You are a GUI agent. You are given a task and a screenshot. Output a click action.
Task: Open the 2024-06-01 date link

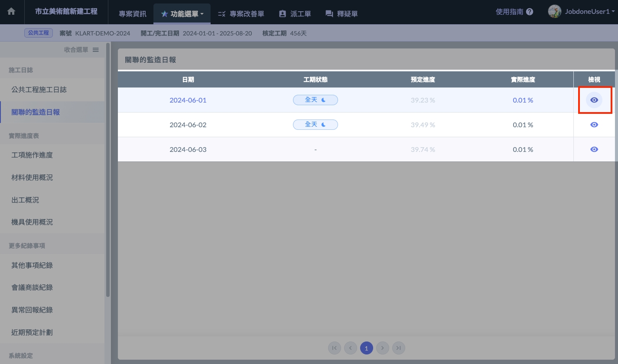[188, 100]
